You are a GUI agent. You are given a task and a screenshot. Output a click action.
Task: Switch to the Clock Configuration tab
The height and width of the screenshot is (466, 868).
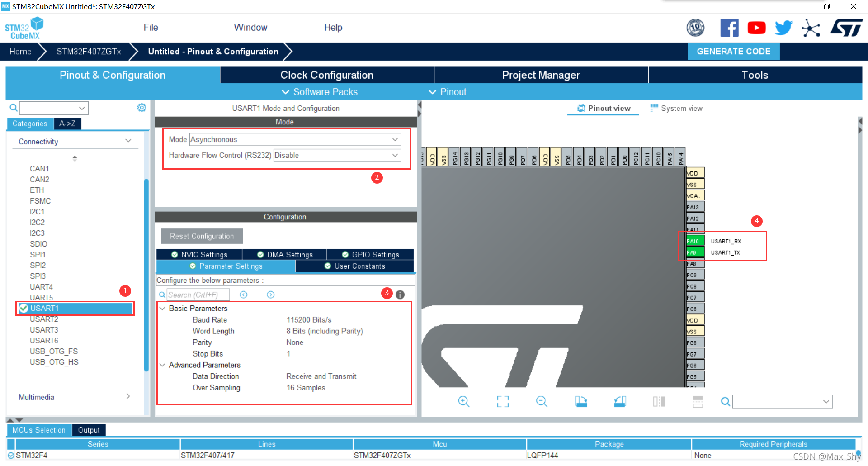point(327,75)
